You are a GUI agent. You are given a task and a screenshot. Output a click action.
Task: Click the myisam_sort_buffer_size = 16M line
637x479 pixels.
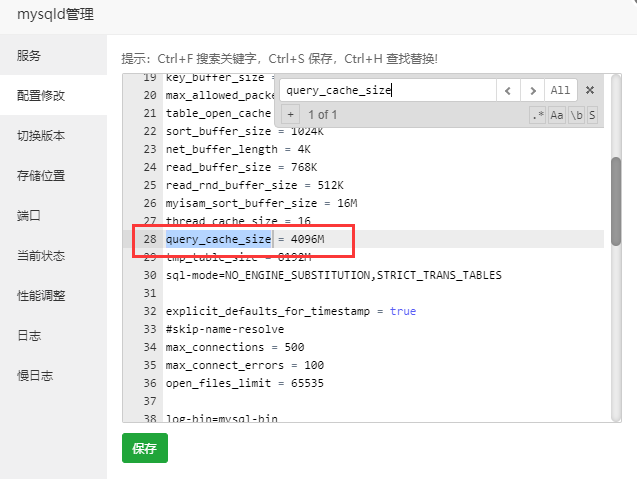pos(261,203)
